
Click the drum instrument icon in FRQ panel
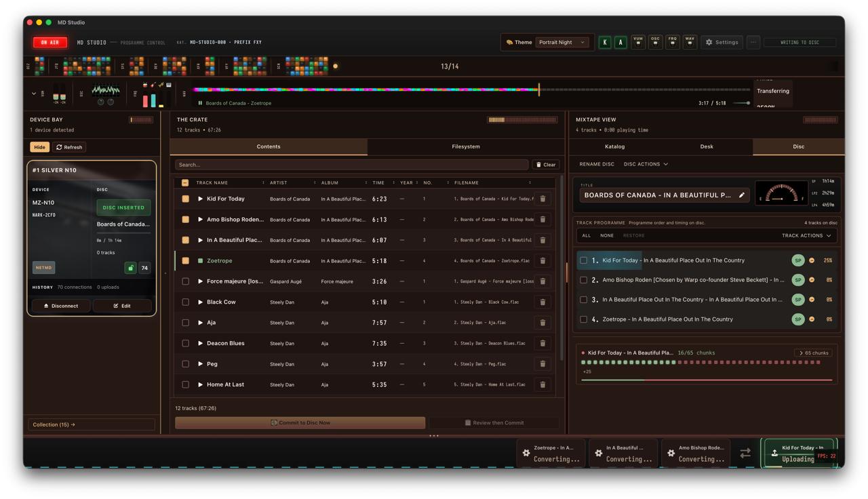tap(145, 85)
